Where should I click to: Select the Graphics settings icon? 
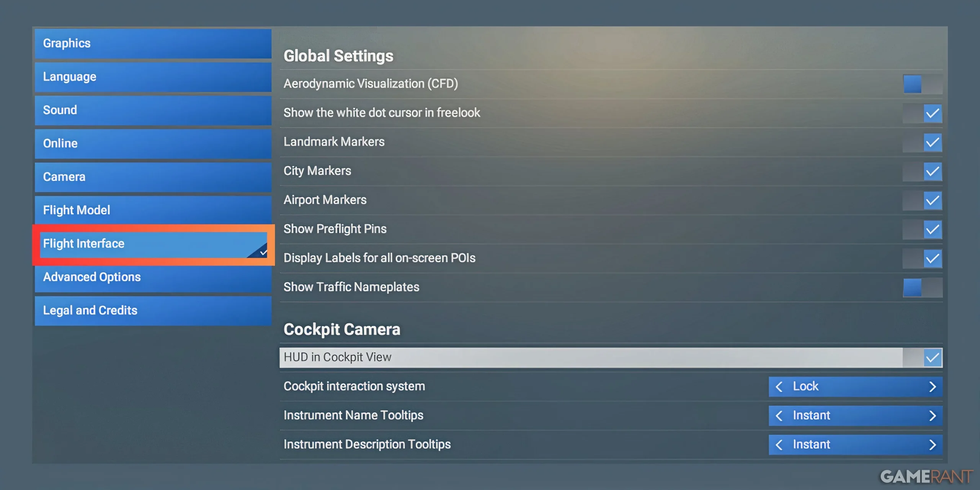(154, 43)
